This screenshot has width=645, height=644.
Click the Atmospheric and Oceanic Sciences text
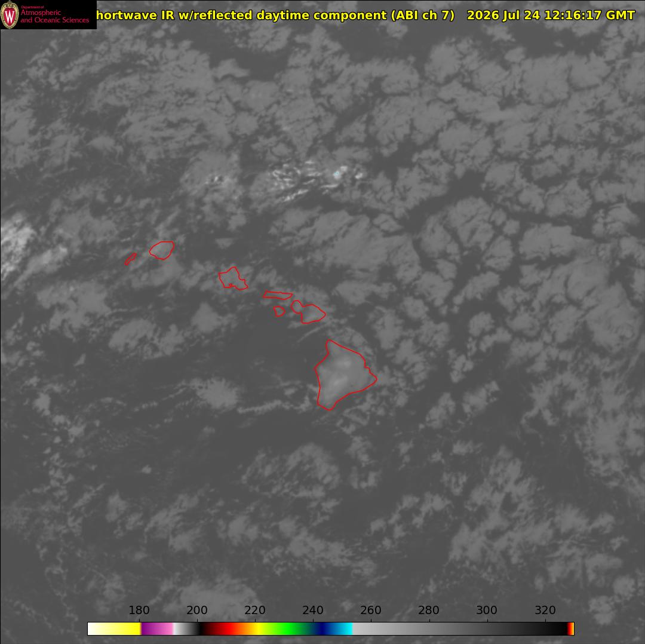(x=55, y=16)
